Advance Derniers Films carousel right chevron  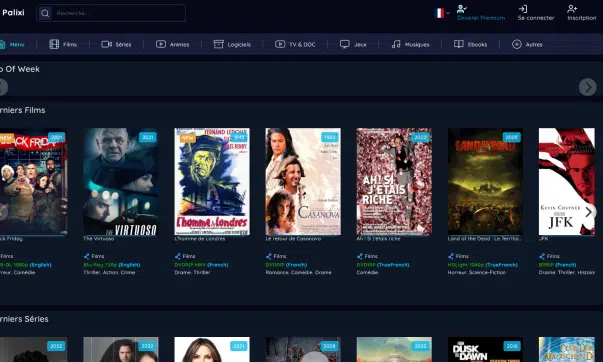(588, 212)
